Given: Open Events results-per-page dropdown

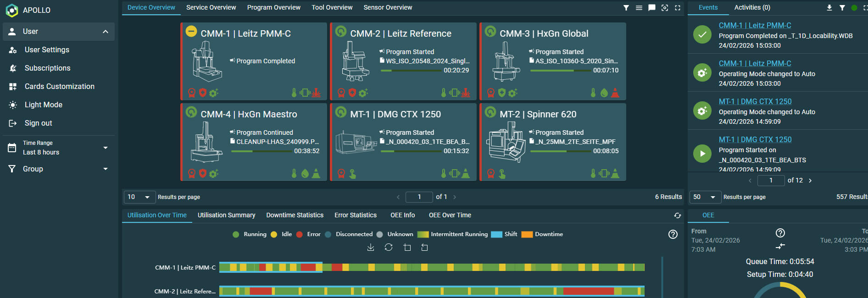Looking at the screenshot, I should click(x=705, y=197).
